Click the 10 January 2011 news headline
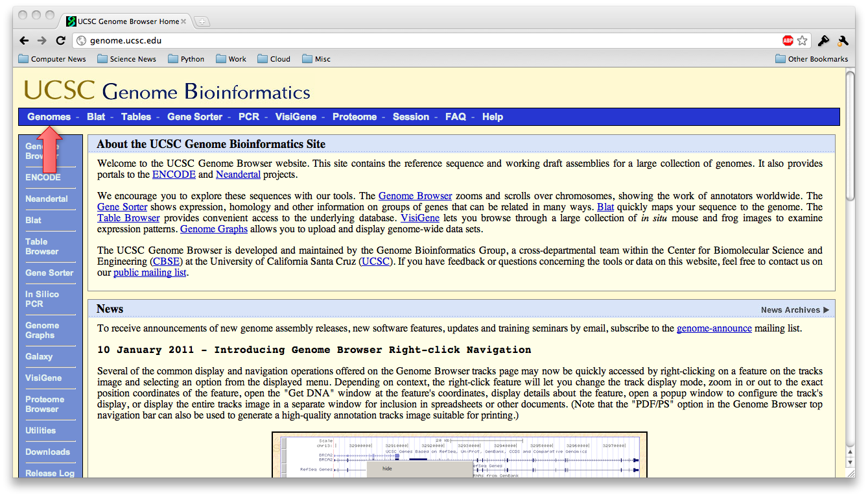This screenshot has height=497, width=868. click(x=314, y=350)
